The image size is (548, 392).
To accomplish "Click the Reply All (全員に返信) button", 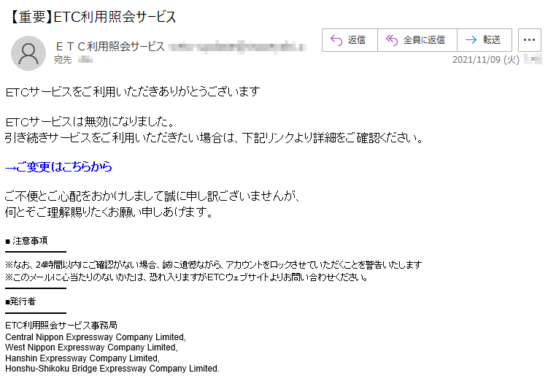I will coord(417,40).
